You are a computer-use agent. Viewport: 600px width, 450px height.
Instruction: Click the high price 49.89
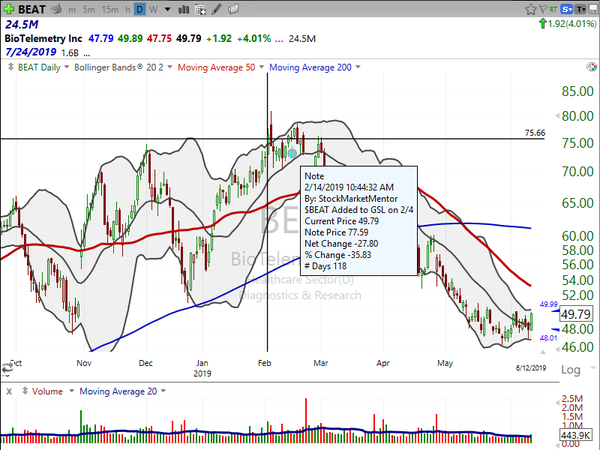(130, 39)
